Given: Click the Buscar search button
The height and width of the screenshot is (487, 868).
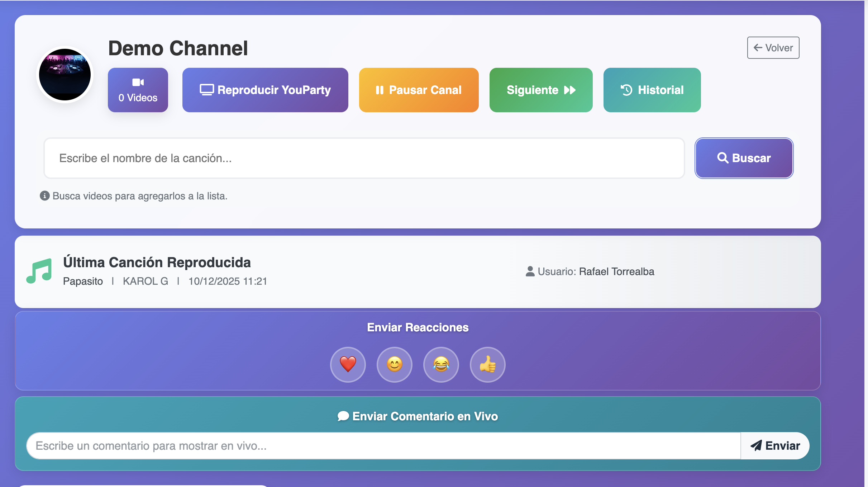Looking at the screenshot, I should point(744,158).
